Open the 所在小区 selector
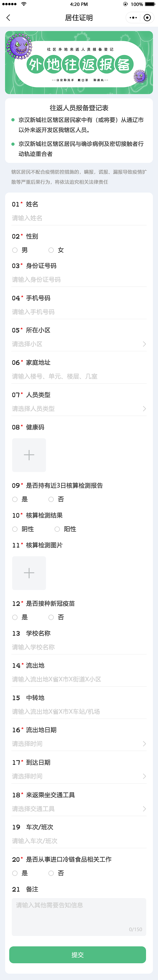Screen dimensions: 158x980 [76, 343]
